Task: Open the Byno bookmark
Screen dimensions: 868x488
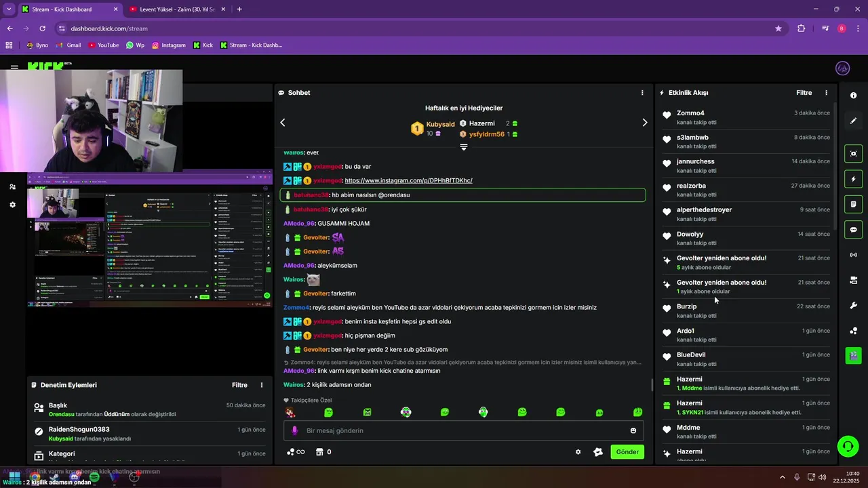Action: (x=37, y=45)
